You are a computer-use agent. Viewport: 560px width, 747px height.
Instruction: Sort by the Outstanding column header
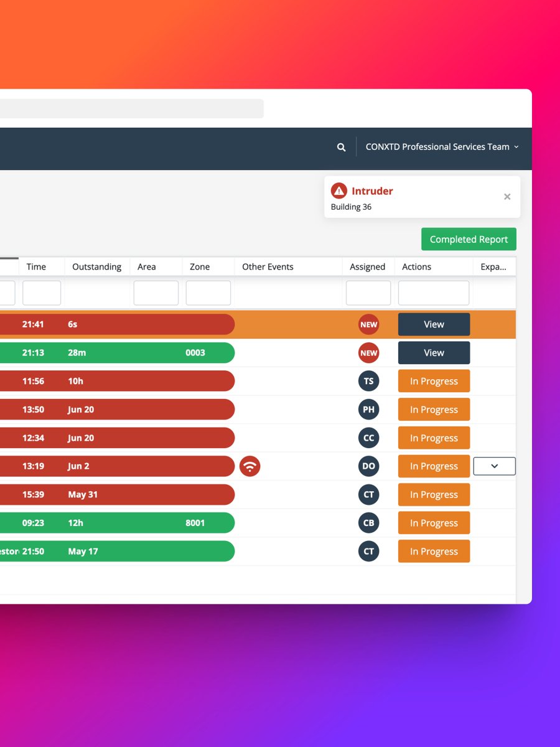pos(96,266)
